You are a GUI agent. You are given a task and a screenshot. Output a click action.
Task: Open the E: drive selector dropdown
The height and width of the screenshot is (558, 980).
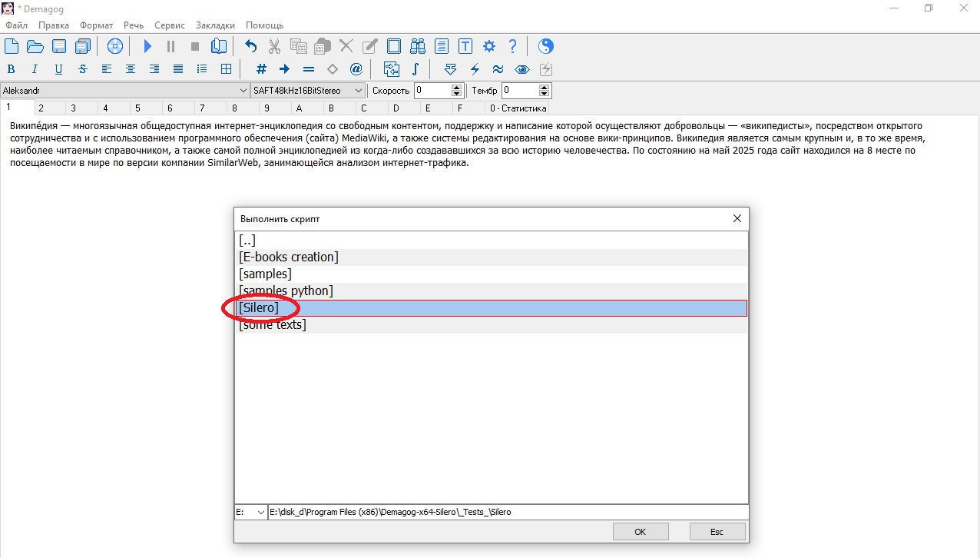[260, 512]
